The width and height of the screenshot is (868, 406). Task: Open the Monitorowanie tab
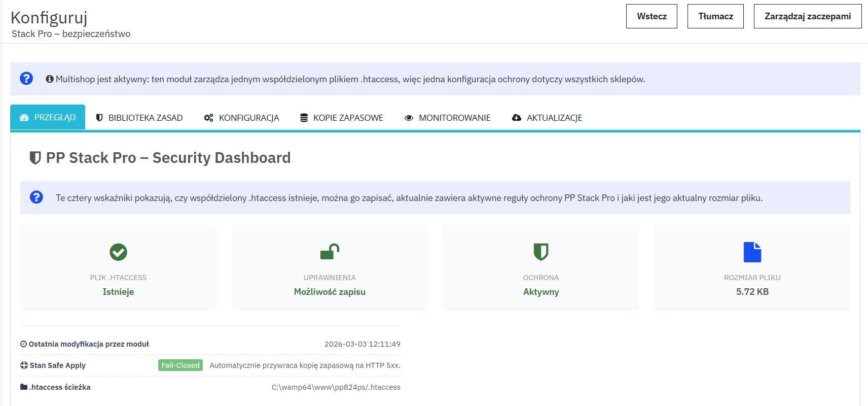(x=447, y=118)
